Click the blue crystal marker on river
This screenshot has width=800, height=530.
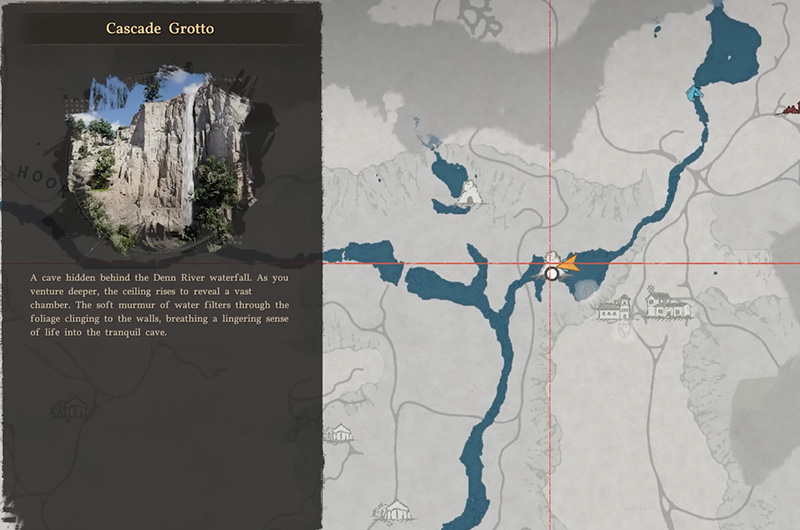pyautogui.click(x=693, y=93)
